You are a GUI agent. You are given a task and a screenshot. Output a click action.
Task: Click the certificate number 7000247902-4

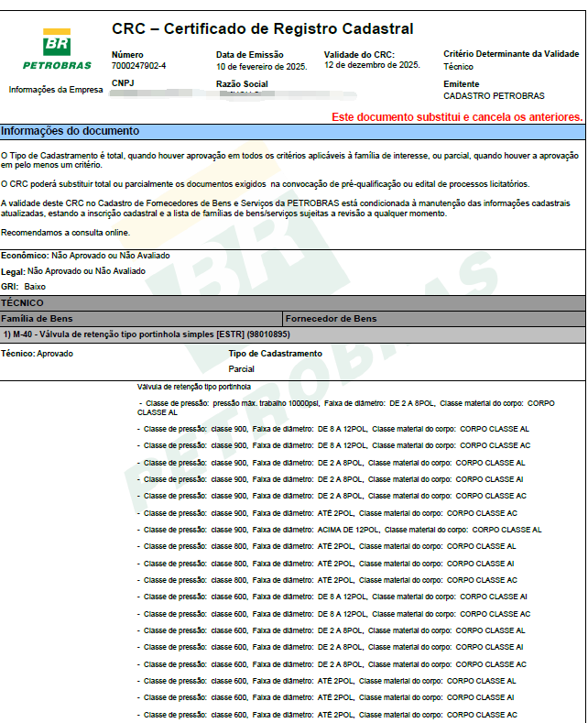tap(138, 66)
